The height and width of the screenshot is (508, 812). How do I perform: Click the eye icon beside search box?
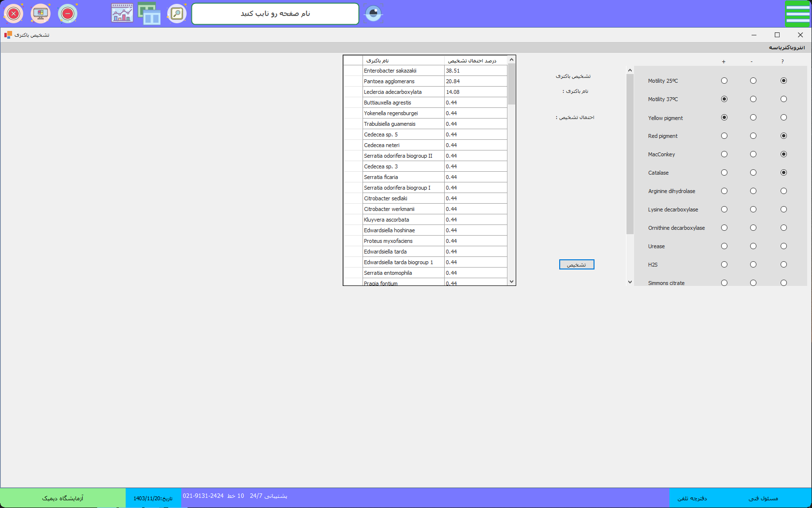click(373, 14)
